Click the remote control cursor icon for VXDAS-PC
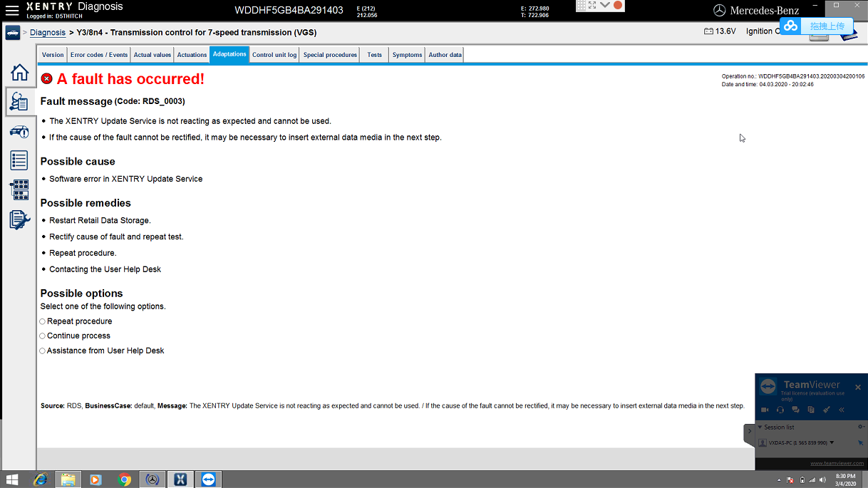868x488 pixels. (x=860, y=442)
